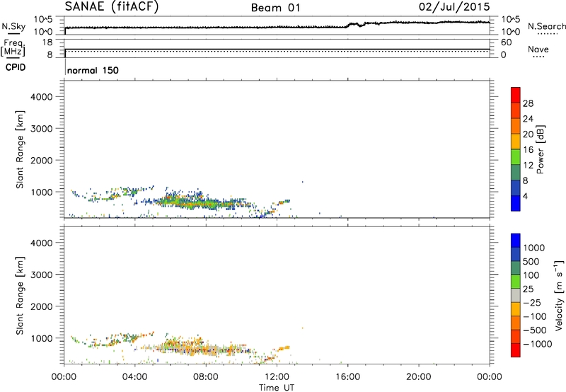Select the Velocity [m s⁻¹] color bar title

pos(559,295)
